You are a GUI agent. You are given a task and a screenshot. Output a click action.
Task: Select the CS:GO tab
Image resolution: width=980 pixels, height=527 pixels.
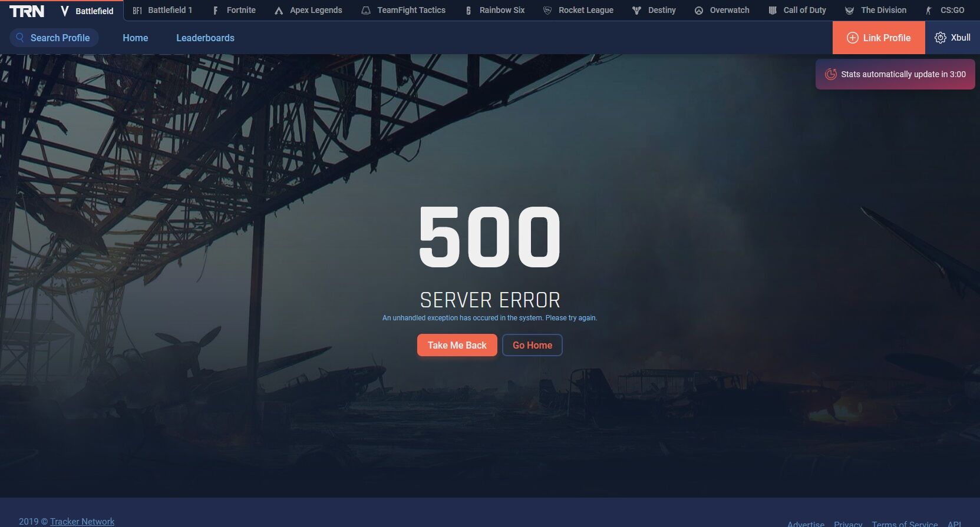pos(945,11)
